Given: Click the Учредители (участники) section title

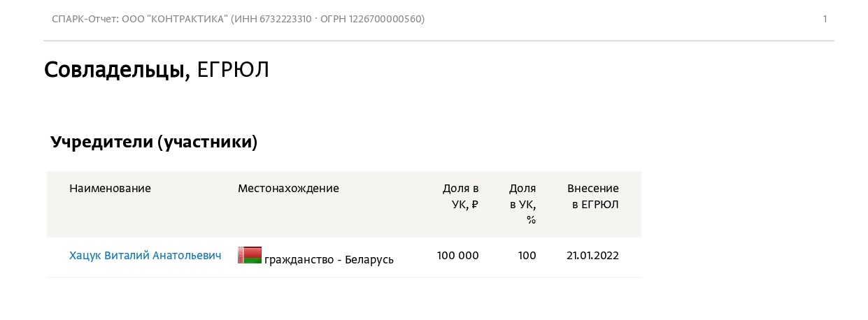Looking at the screenshot, I should point(154,143).
